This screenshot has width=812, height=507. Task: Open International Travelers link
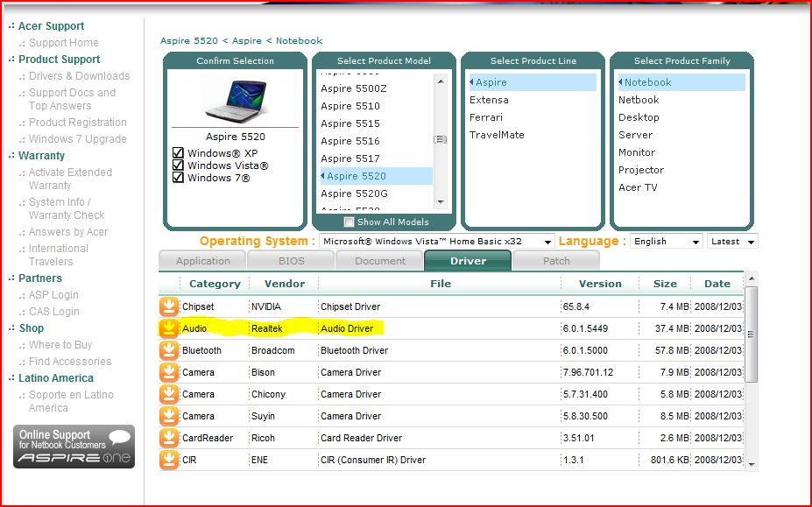tap(58, 255)
